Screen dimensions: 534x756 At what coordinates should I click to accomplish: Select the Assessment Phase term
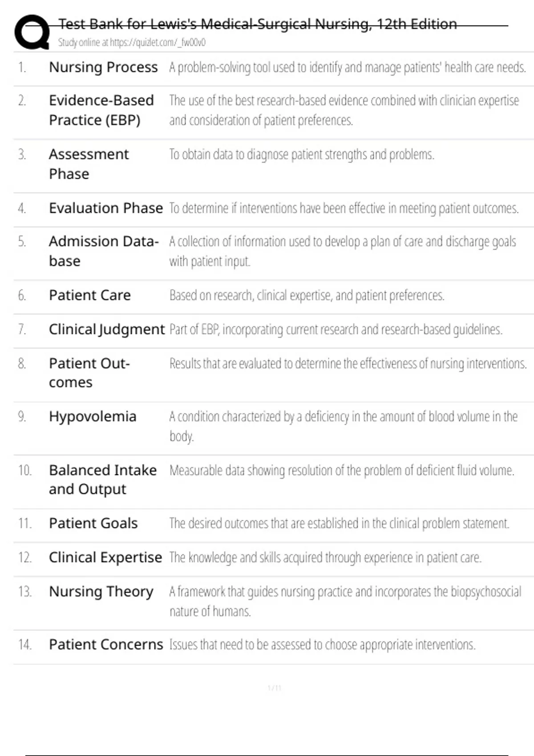pos(89,164)
